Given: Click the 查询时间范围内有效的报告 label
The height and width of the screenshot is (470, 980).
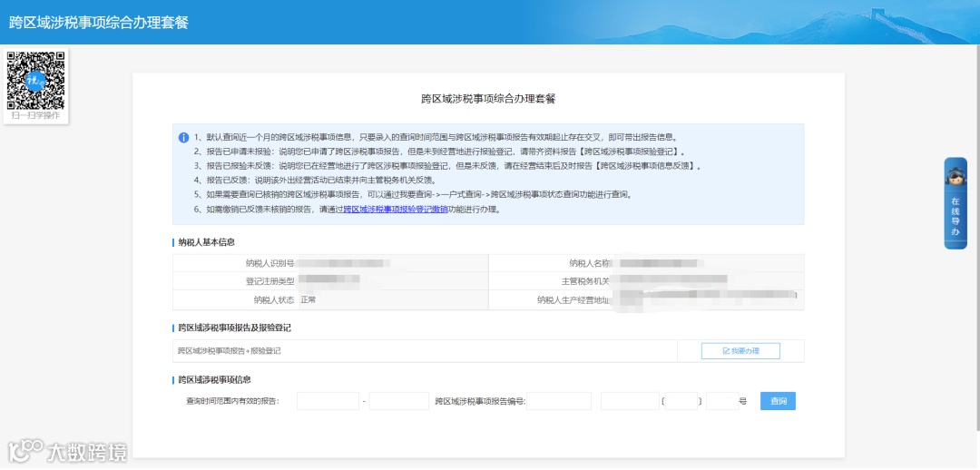Looking at the screenshot, I should (x=232, y=401).
